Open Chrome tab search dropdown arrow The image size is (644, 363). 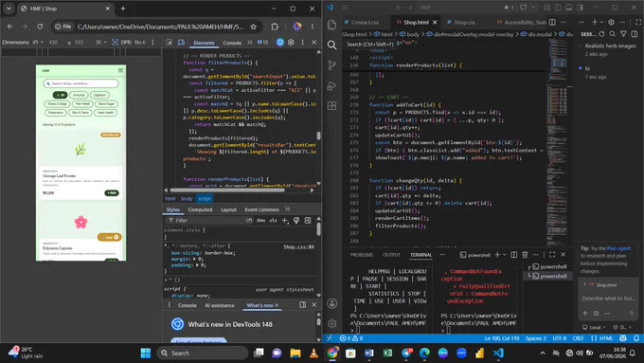coord(9,9)
